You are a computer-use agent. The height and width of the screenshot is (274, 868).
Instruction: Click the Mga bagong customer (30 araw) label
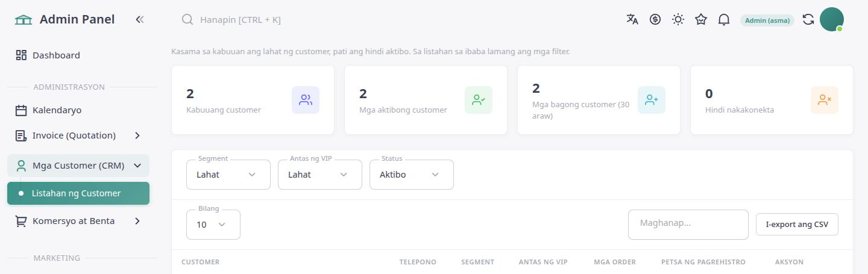(580, 110)
